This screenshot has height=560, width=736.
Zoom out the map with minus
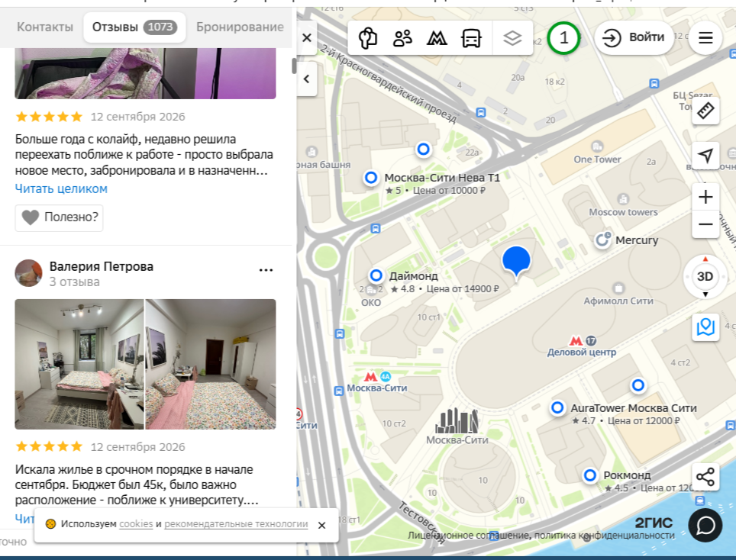(705, 224)
